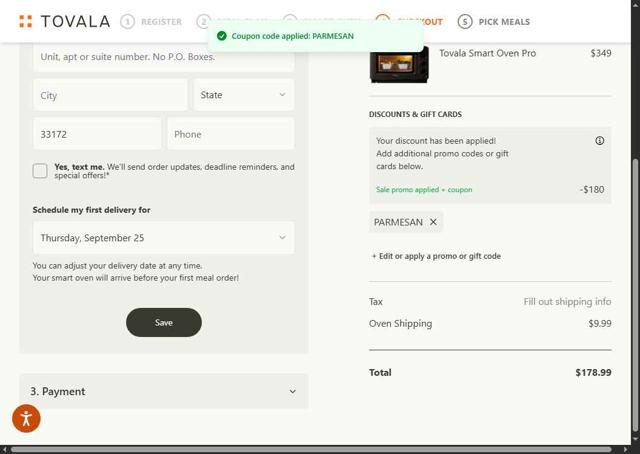Click the unit, apt or suite number field

click(163, 58)
